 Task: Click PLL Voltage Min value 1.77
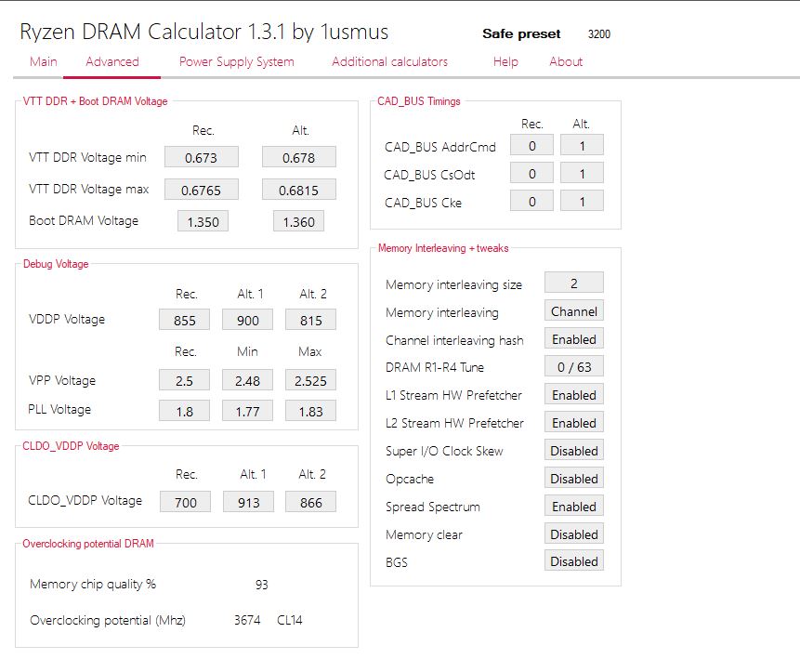point(247,410)
